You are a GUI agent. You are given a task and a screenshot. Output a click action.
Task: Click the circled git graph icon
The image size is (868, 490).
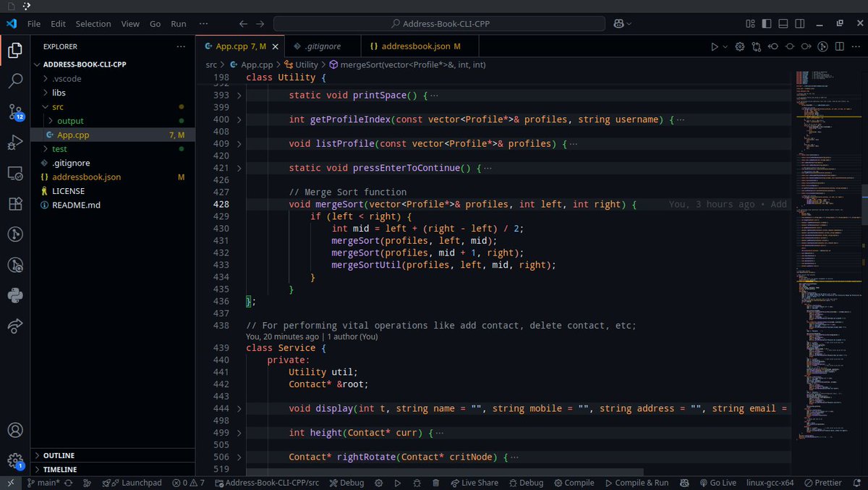tap(822, 46)
